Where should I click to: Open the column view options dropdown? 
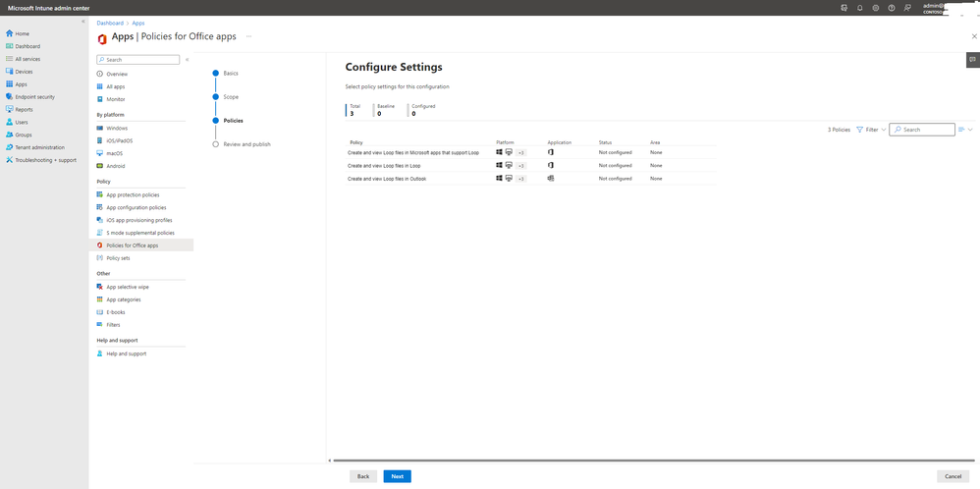(x=965, y=130)
